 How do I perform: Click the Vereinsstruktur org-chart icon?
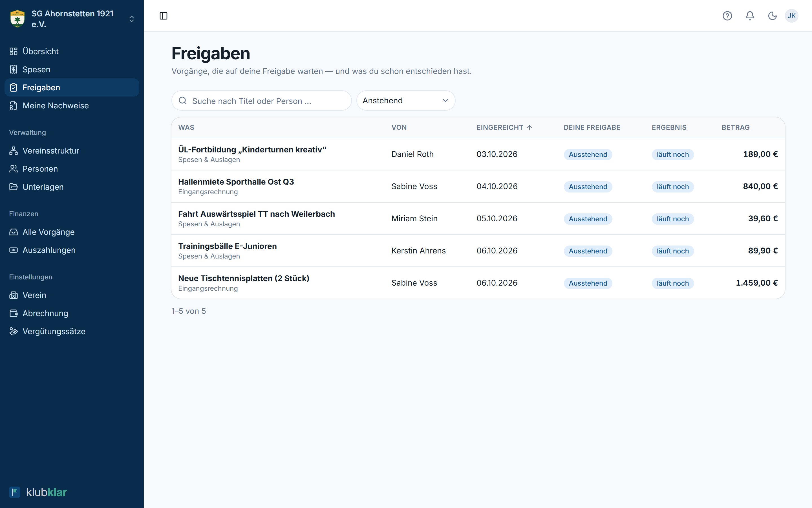(x=14, y=151)
